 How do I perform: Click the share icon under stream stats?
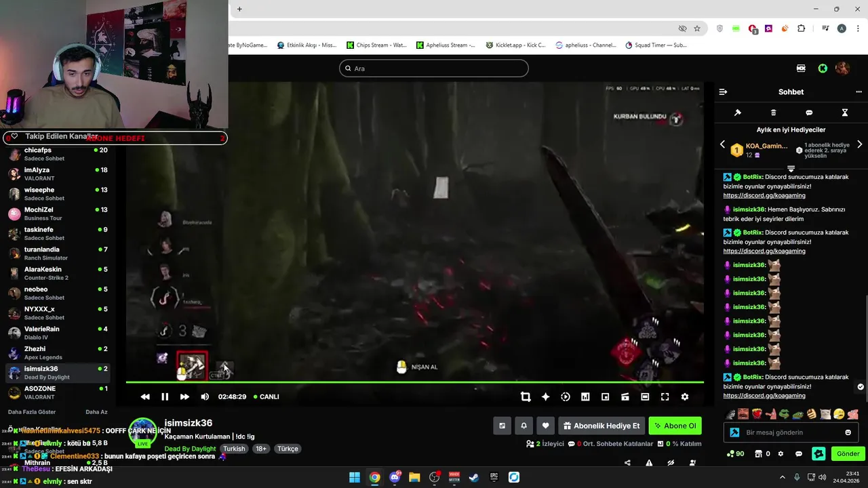click(627, 463)
